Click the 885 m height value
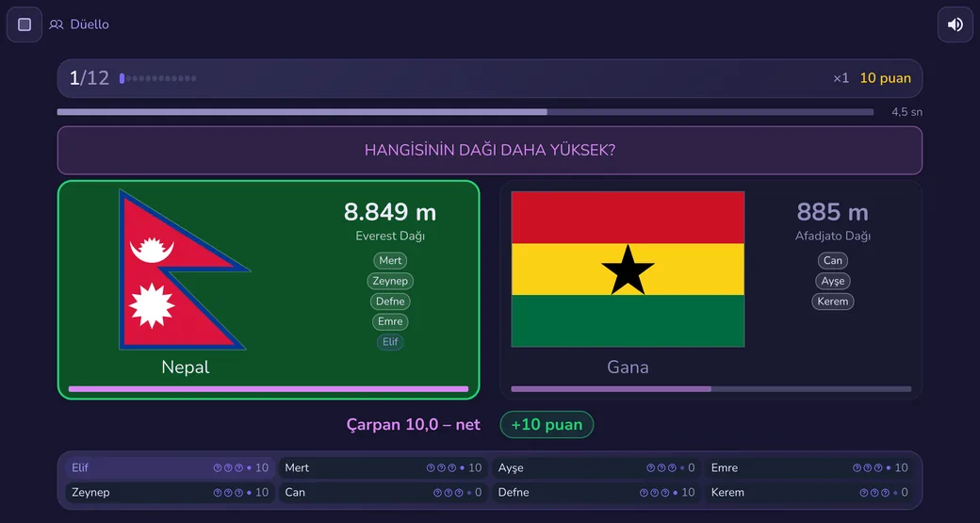This screenshot has height=523, width=980. click(x=832, y=212)
